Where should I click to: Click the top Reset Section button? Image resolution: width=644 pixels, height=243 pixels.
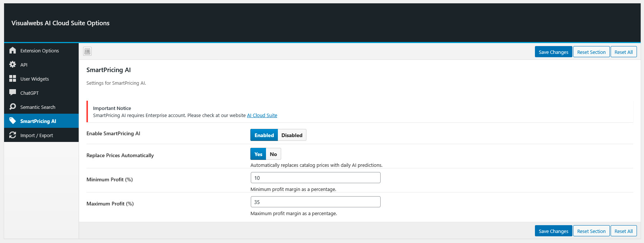[591, 52]
